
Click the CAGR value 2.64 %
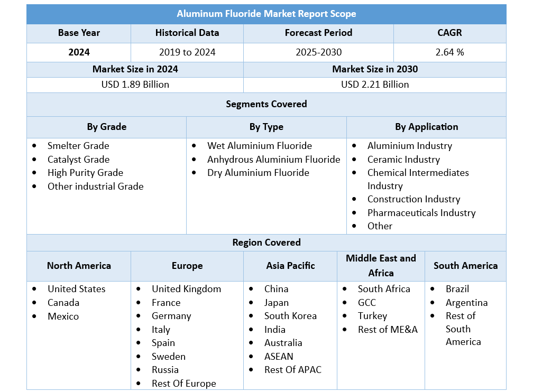[x=449, y=52]
